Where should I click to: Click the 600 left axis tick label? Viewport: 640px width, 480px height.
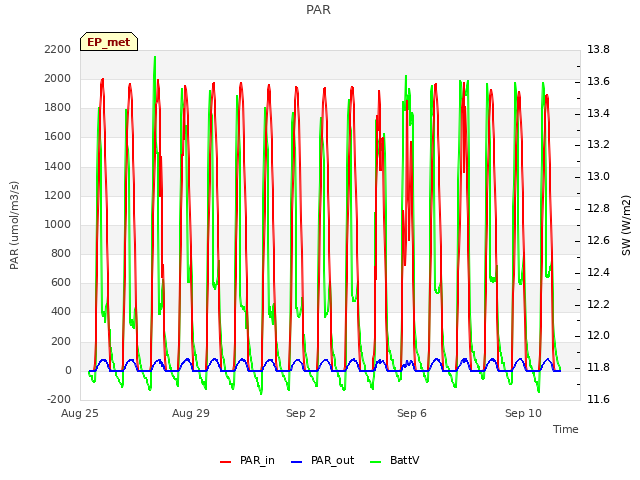pos(61,282)
